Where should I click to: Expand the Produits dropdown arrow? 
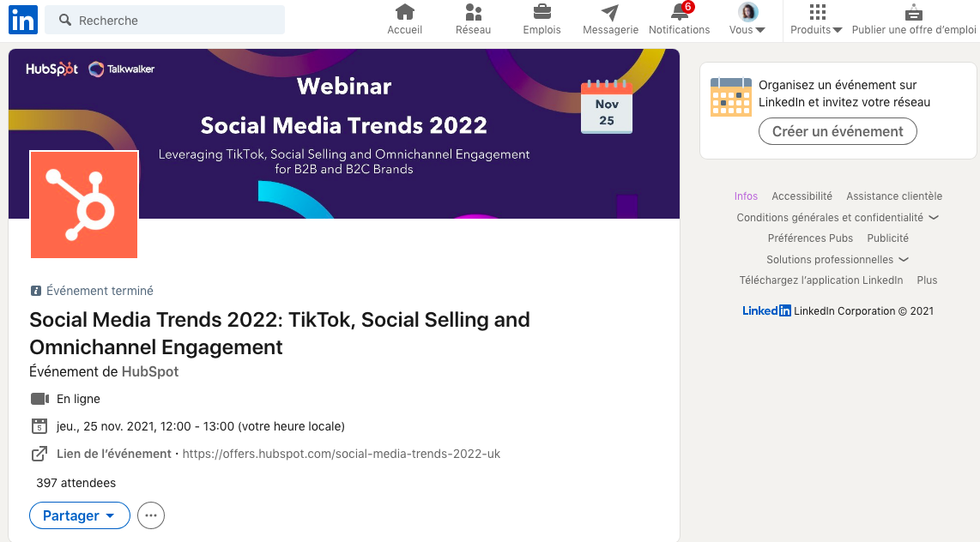[838, 30]
